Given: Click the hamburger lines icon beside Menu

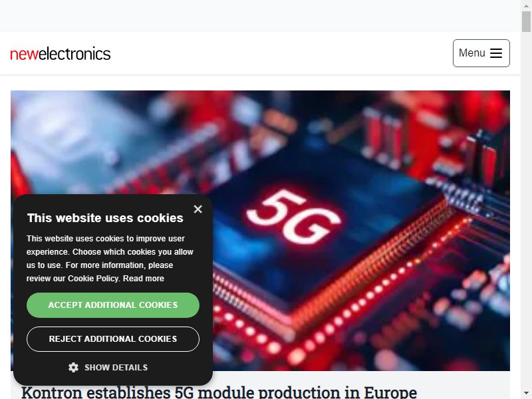Looking at the screenshot, I should [x=495, y=53].
